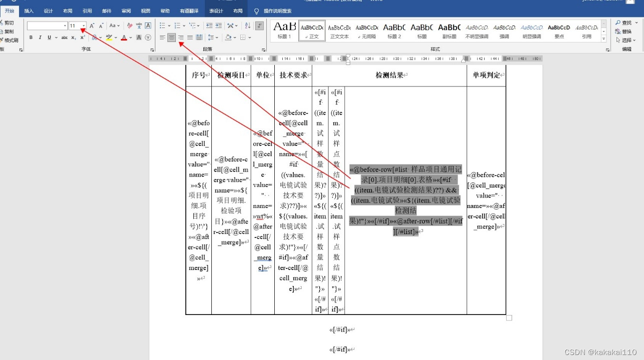
Task: Expand font color dropdown arrow
Action: [131, 37]
